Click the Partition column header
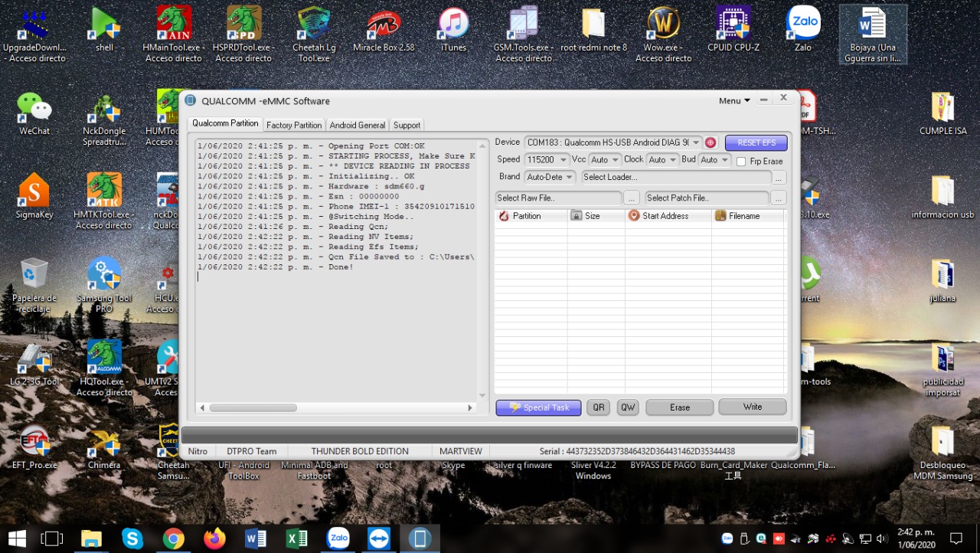 (x=531, y=216)
